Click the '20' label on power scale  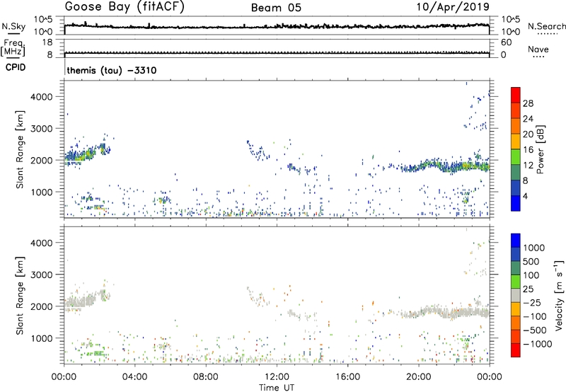coord(528,134)
